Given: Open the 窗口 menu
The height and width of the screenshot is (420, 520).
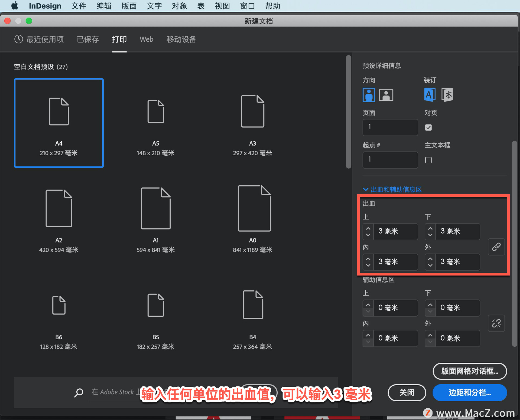Looking at the screenshot, I should tap(248, 6).
